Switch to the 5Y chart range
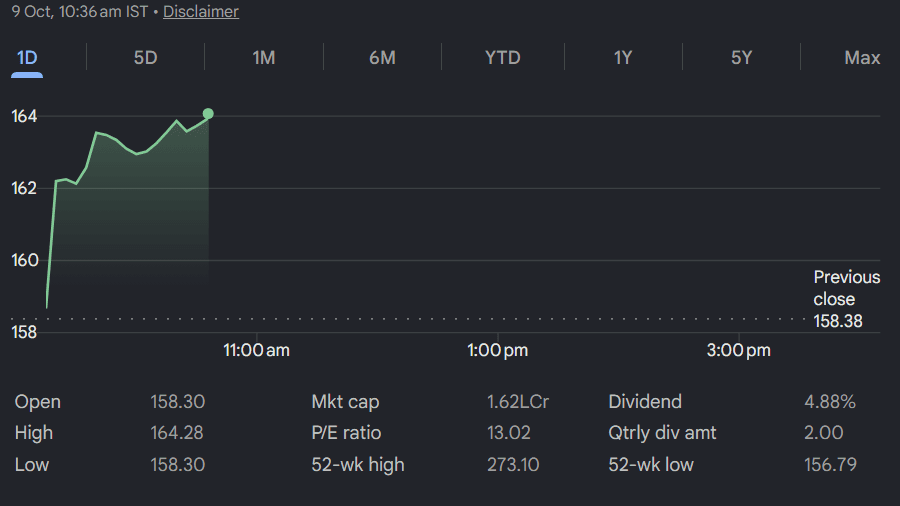 (x=741, y=57)
